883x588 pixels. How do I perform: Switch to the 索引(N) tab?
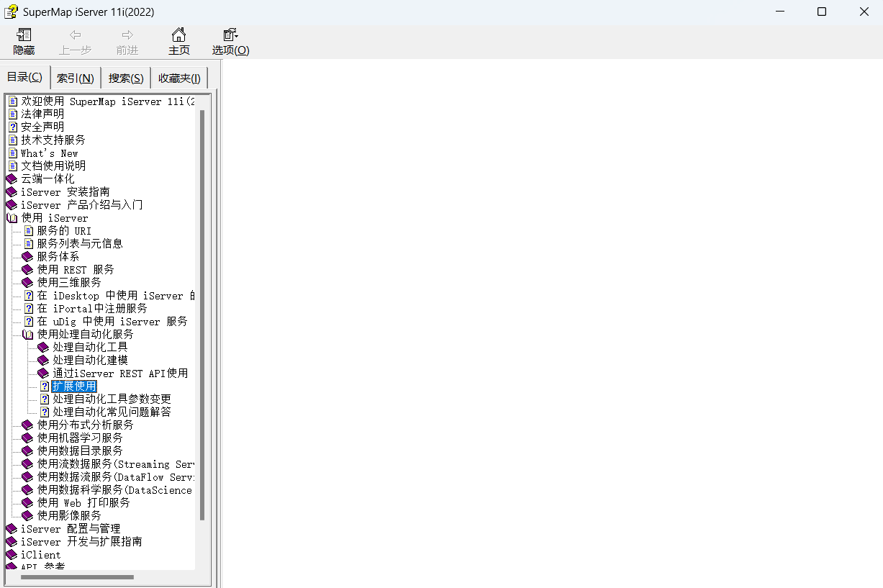point(76,78)
